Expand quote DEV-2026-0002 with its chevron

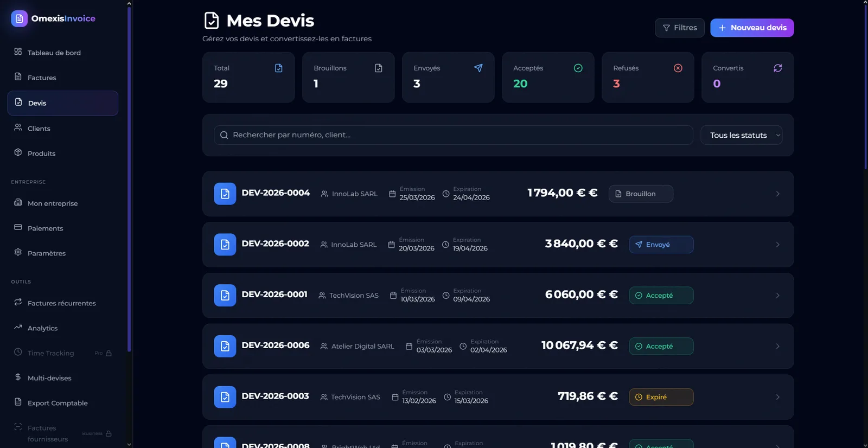[x=777, y=245]
